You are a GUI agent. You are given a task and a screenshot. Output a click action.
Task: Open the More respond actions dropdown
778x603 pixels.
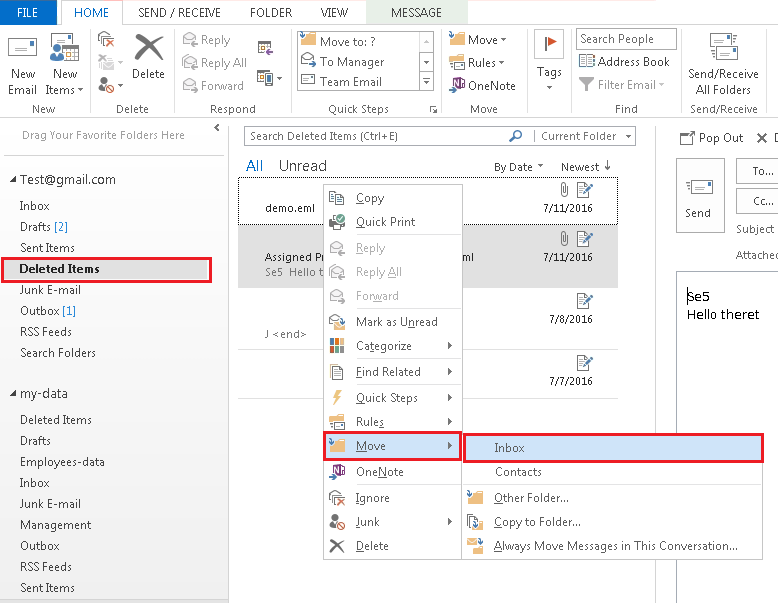pyautogui.click(x=269, y=78)
